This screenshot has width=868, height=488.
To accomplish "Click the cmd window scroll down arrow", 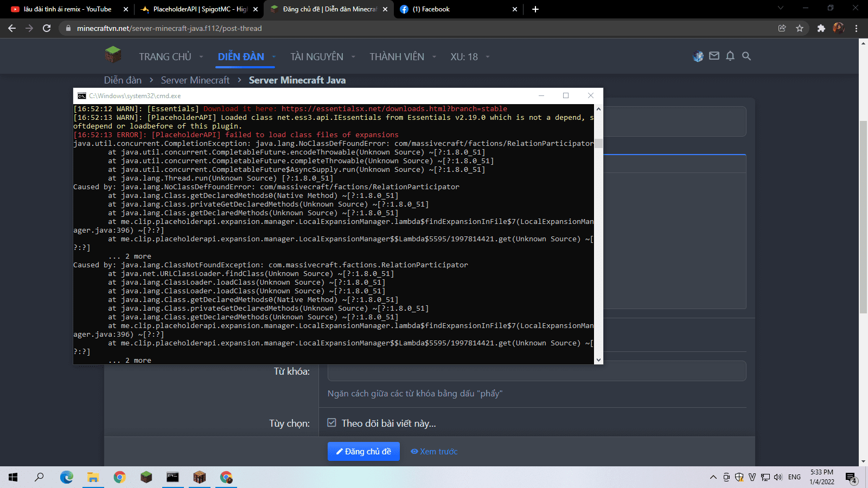I will coord(598,359).
